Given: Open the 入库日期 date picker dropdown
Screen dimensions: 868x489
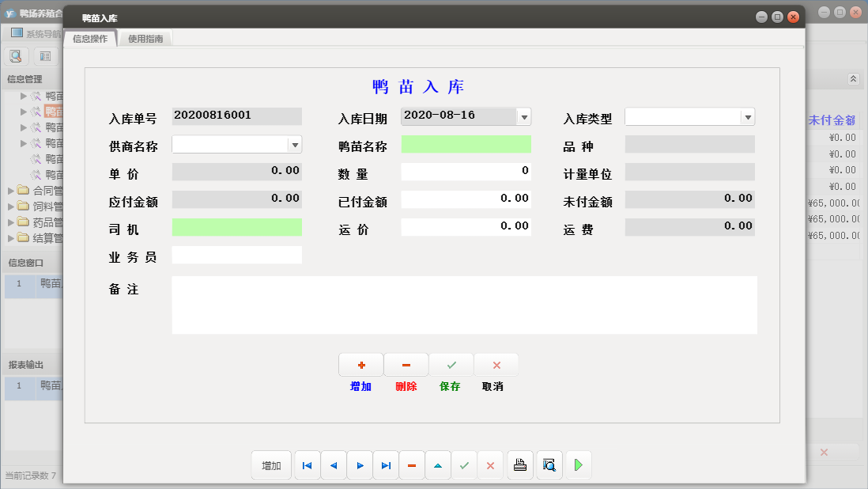Looking at the screenshot, I should point(523,116).
